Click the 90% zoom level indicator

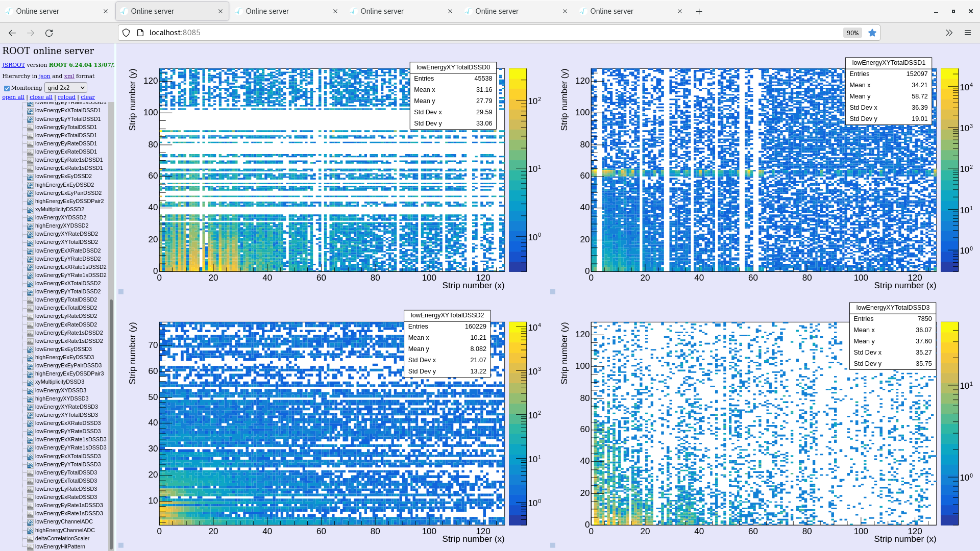tap(852, 33)
